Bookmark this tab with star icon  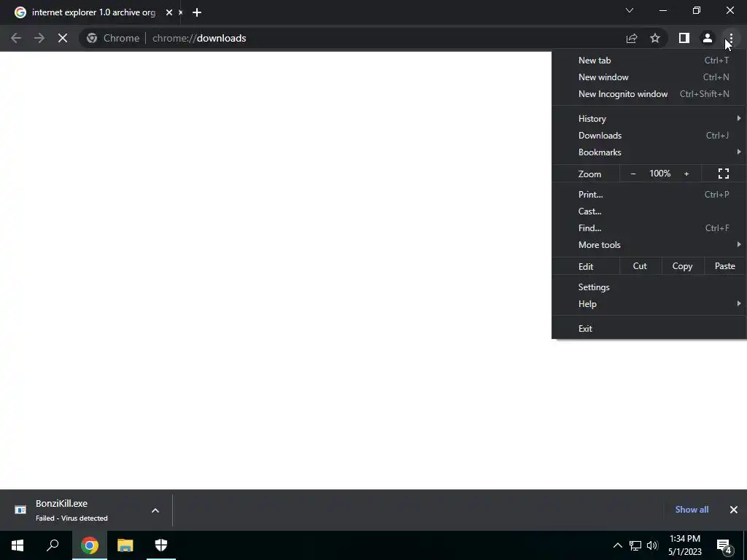coord(655,38)
